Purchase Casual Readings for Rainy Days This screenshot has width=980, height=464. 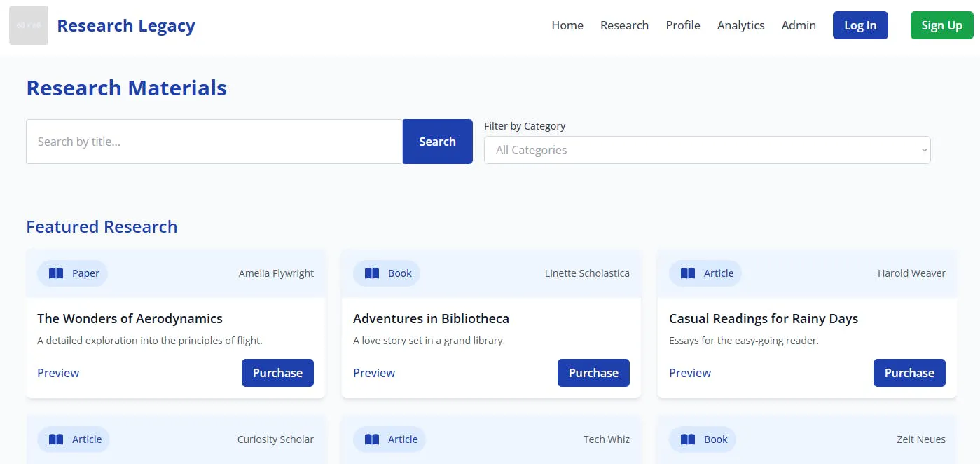tap(909, 373)
